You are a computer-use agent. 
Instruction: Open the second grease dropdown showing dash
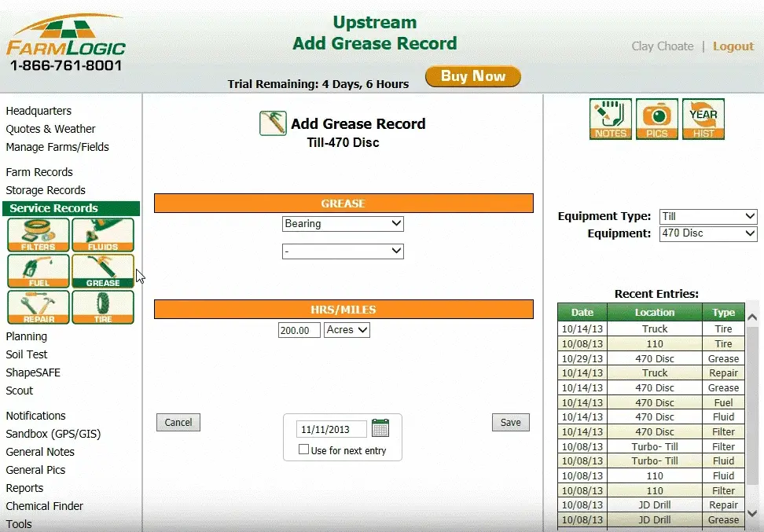point(343,251)
